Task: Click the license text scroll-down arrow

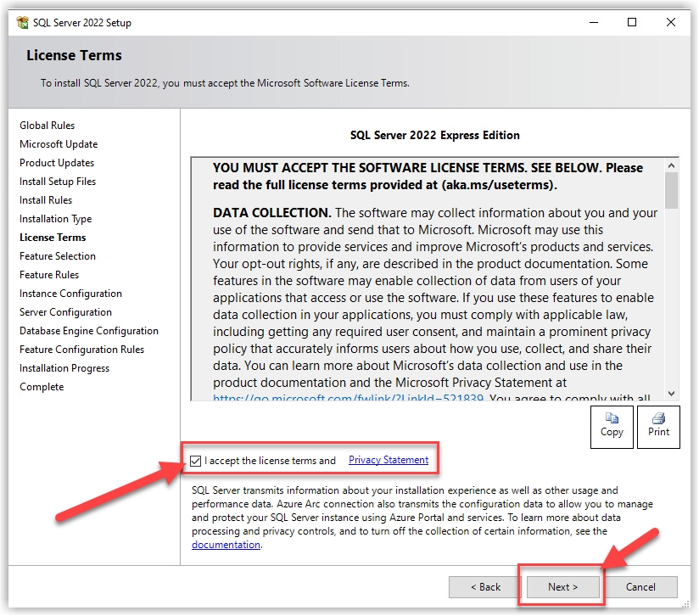Action: (x=671, y=394)
